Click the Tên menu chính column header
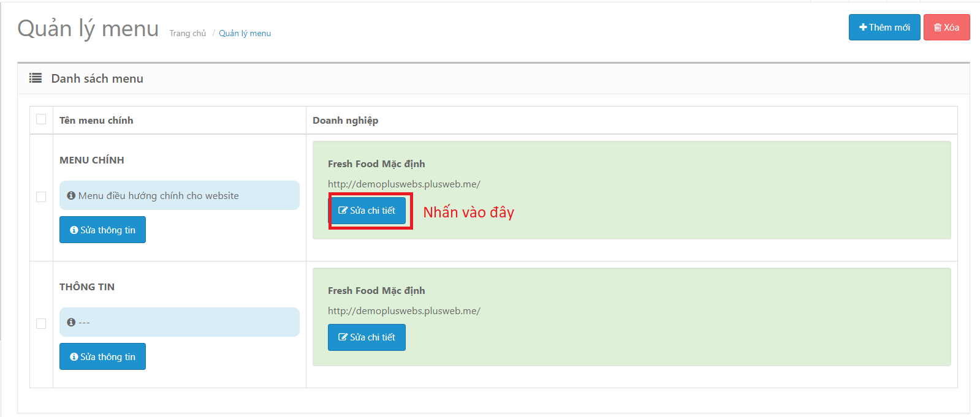 [96, 121]
